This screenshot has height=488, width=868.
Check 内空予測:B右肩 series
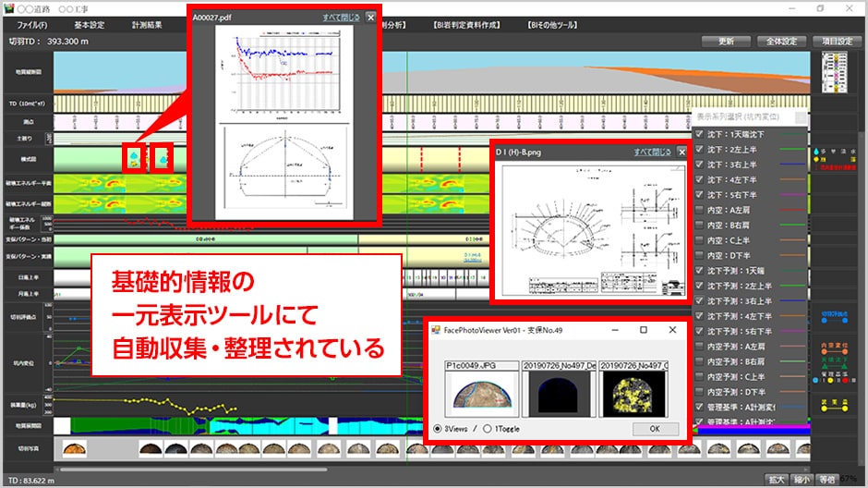coord(700,361)
